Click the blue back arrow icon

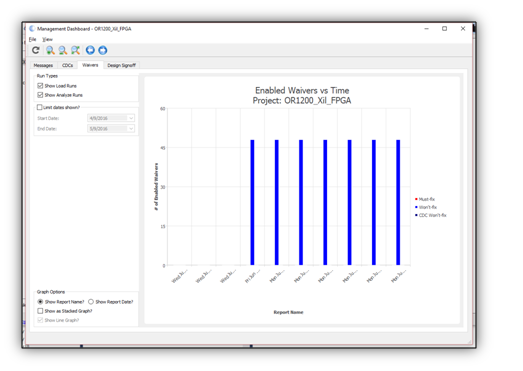pos(90,50)
